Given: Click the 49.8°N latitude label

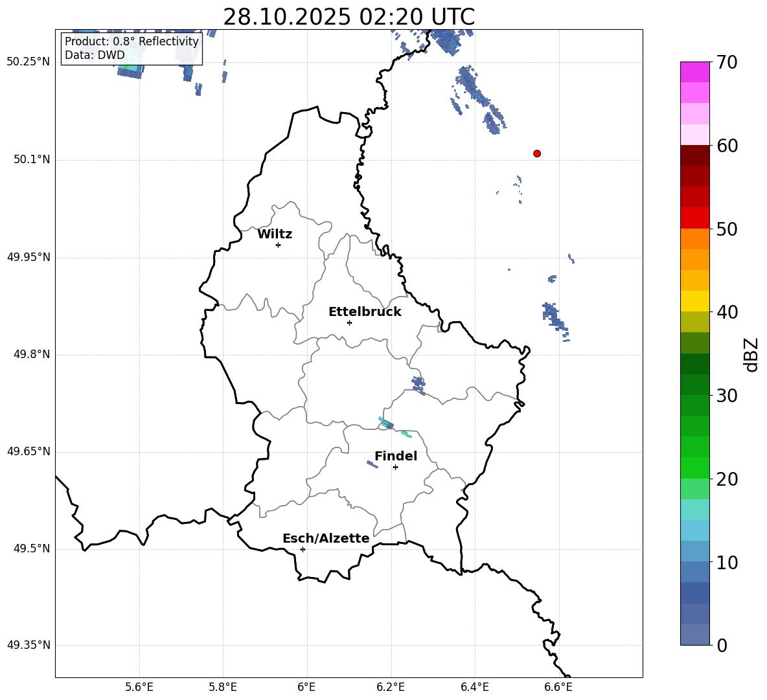Looking at the screenshot, I should click(x=32, y=354).
